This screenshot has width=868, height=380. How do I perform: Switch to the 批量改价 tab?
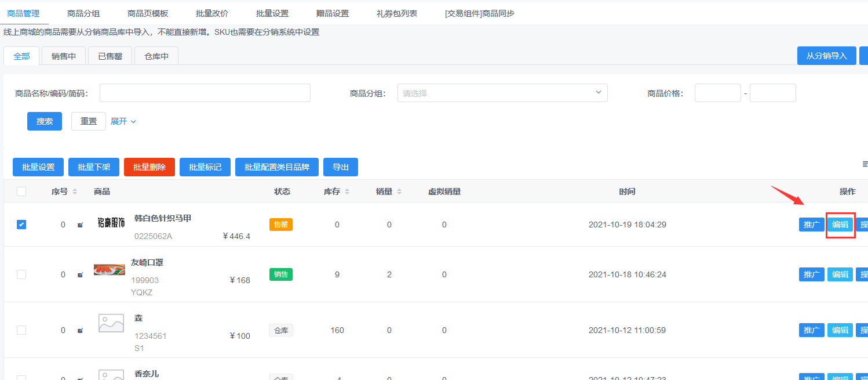(211, 13)
